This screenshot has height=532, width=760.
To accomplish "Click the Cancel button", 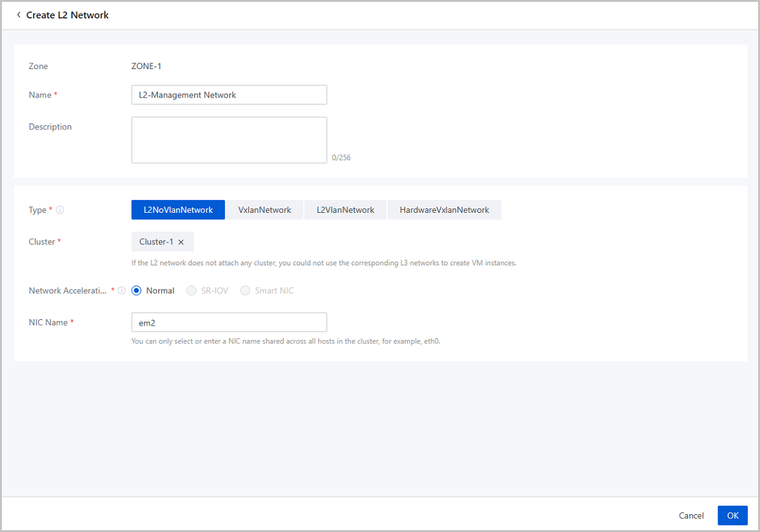I will point(692,516).
